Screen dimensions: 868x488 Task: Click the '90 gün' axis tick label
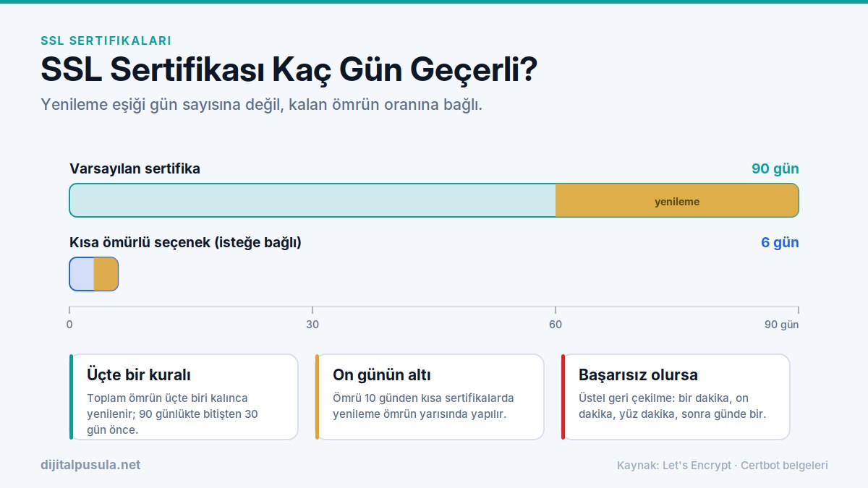[x=781, y=325]
